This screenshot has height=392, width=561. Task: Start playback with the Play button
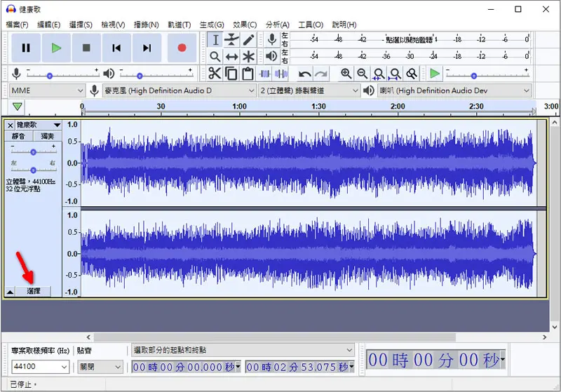56,48
